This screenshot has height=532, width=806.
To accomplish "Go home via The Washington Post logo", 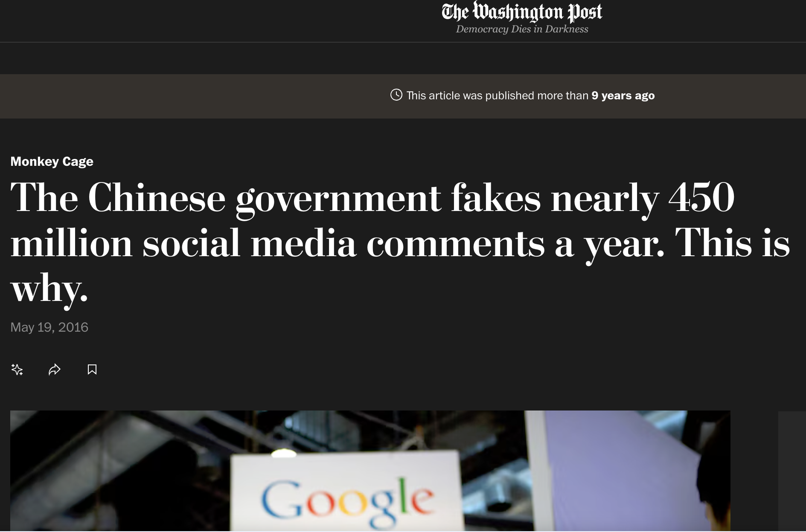I will (x=522, y=12).
